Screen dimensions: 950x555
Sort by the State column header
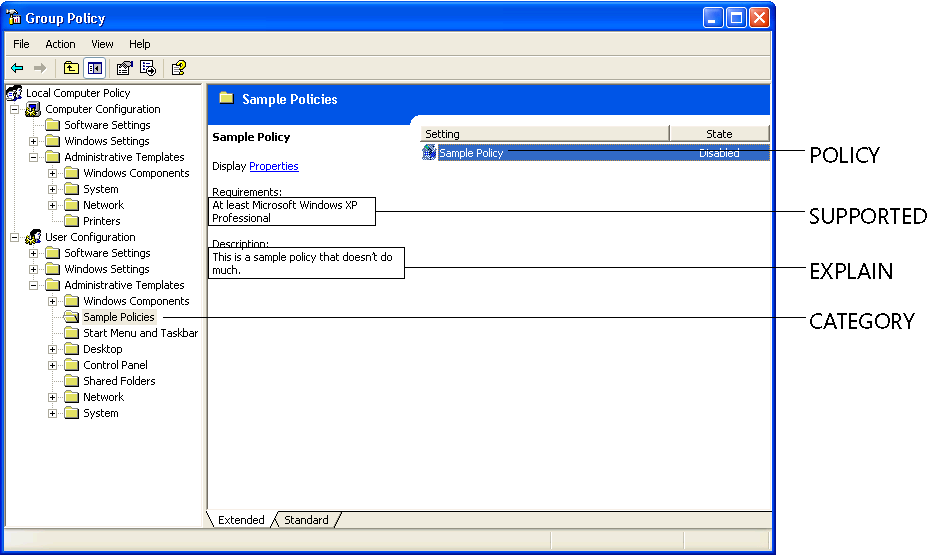pos(719,134)
